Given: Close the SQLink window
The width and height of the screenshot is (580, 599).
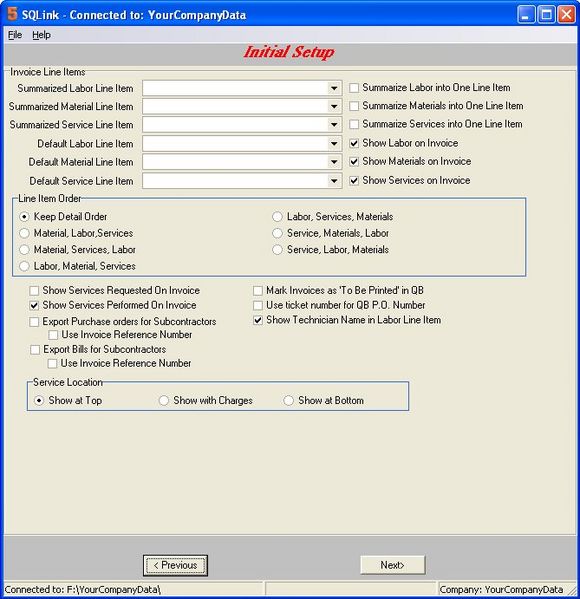Looking at the screenshot, I should pos(567,15).
